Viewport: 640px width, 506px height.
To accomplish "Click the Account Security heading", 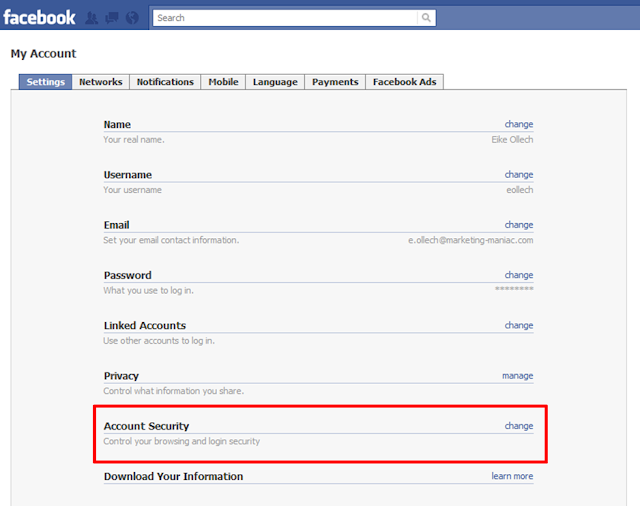I will pyautogui.click(x=147, y=426).
